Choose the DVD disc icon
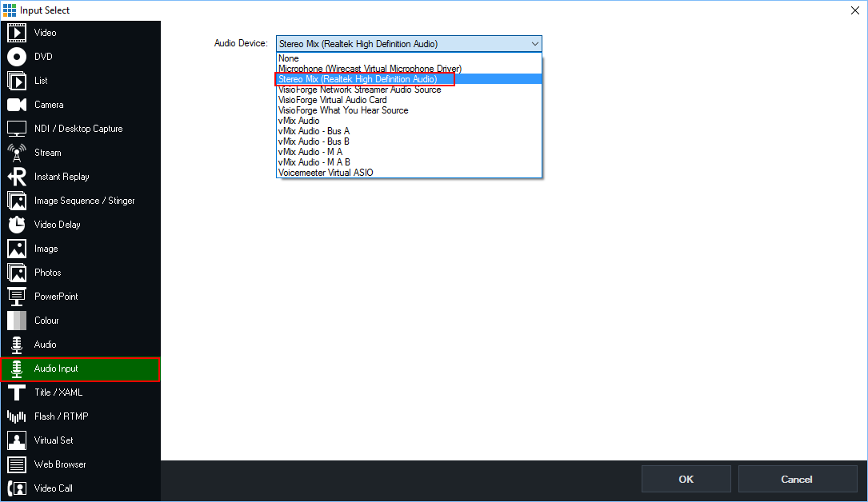The image size is (868, 502). (x=17, y=57)
